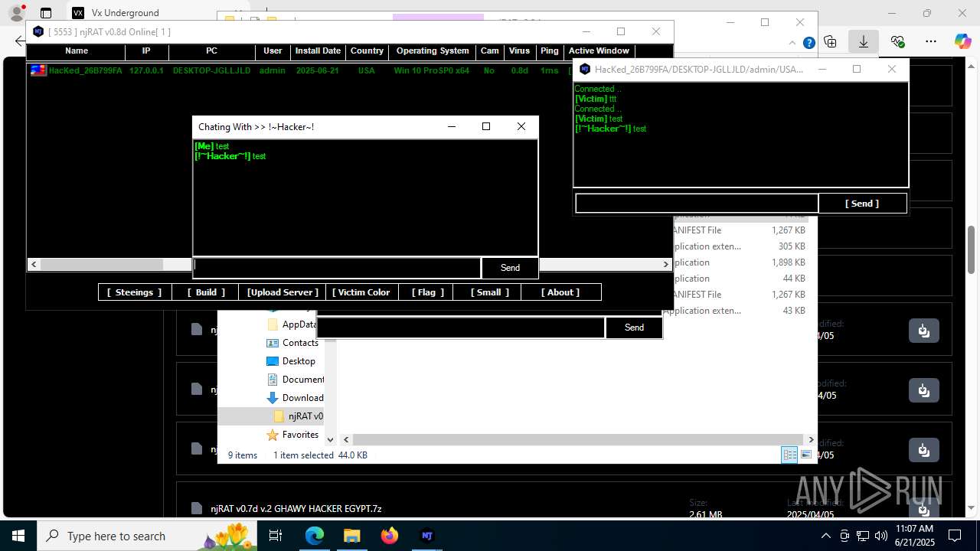Sort njRAT list by IP column

(x=146, y=51)
